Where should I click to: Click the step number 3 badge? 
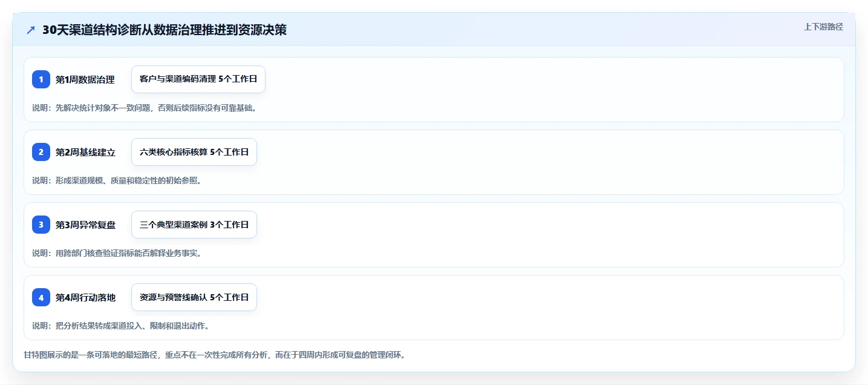41,225
